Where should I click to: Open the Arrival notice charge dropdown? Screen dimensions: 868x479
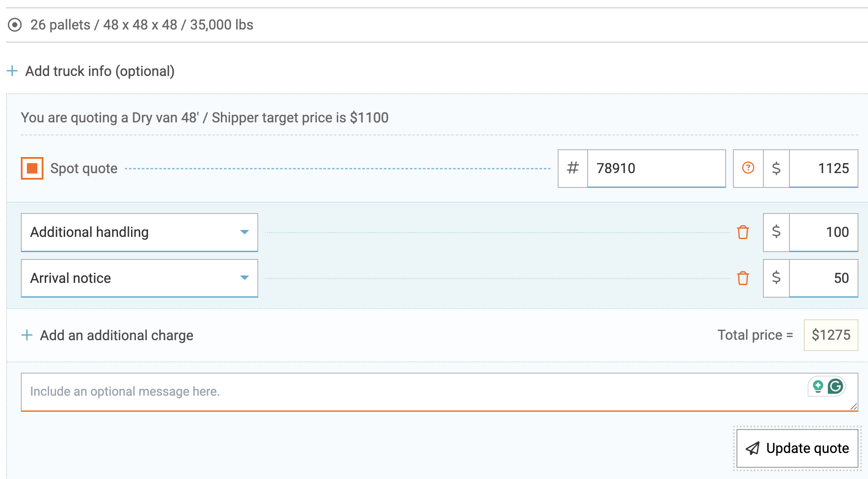point(139,278)
